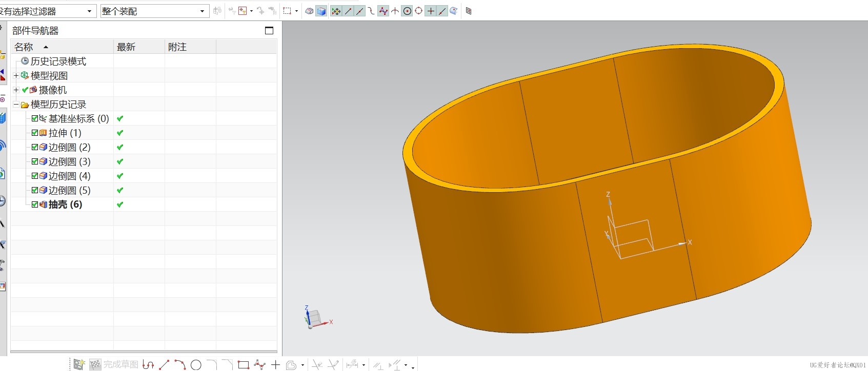The image size is (868, 371).
Task: Sort by the 名称 column header
Action: [24, 47]
